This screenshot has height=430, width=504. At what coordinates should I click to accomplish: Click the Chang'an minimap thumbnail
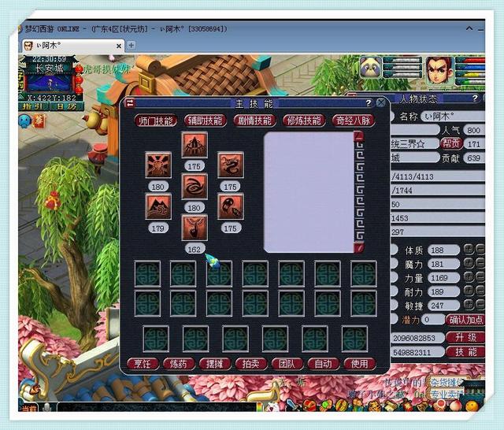pos(49,83)
